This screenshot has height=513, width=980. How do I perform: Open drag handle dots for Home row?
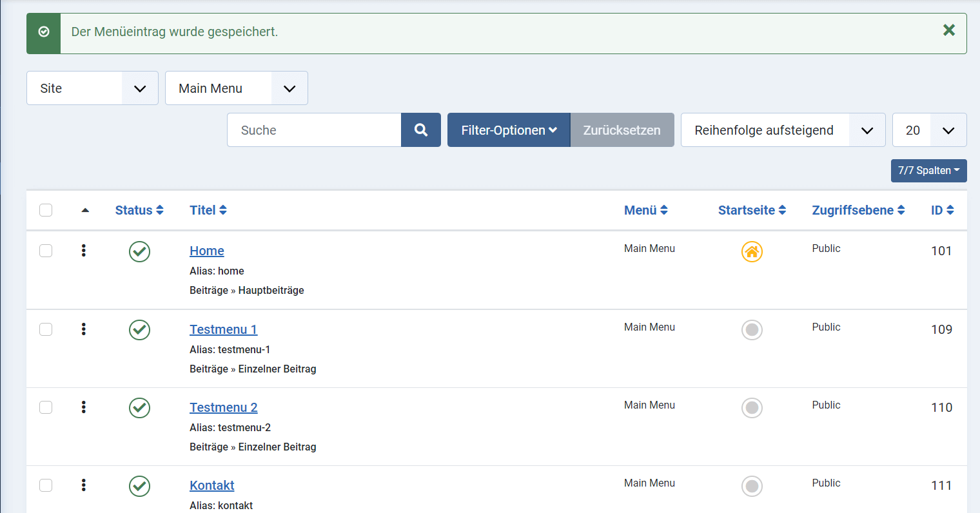tap(84, 251)
